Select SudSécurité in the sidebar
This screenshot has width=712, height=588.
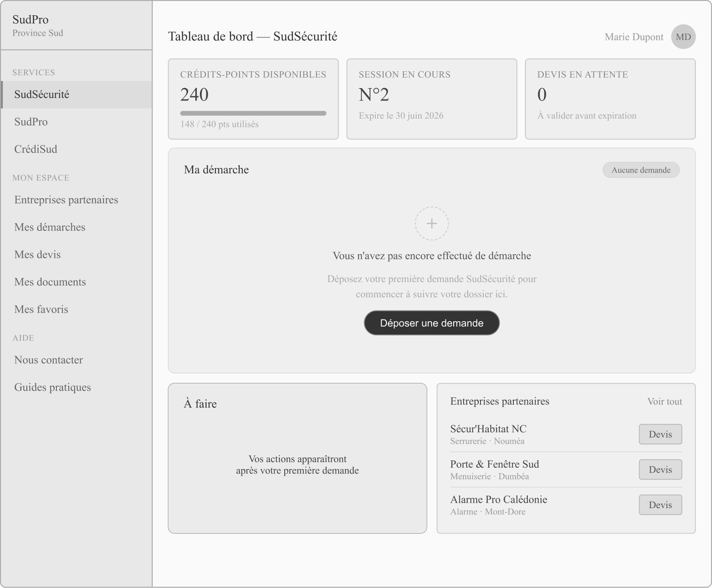tap(77, 94)
